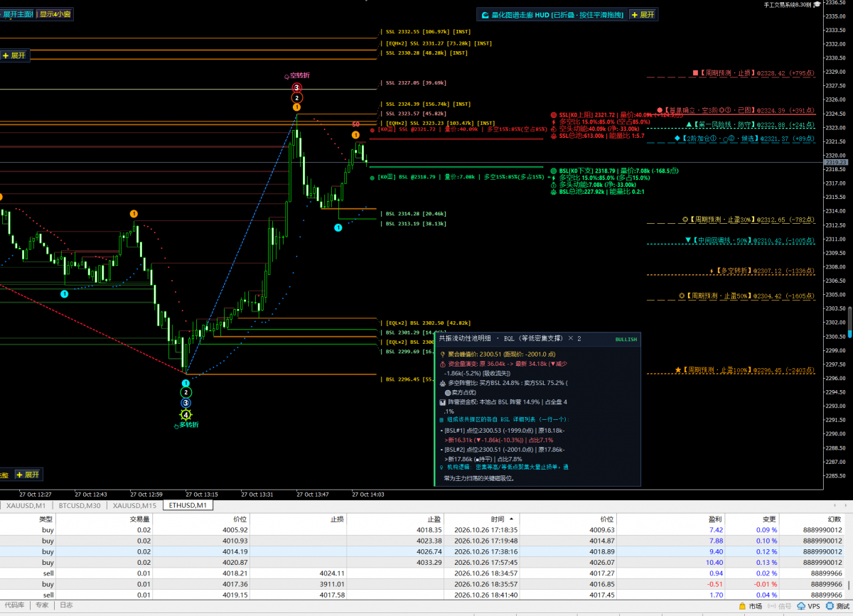This screenshot has width=853, height=616.
Task: Open the VPS cloud icon in status bar
Action: point(800,606)
